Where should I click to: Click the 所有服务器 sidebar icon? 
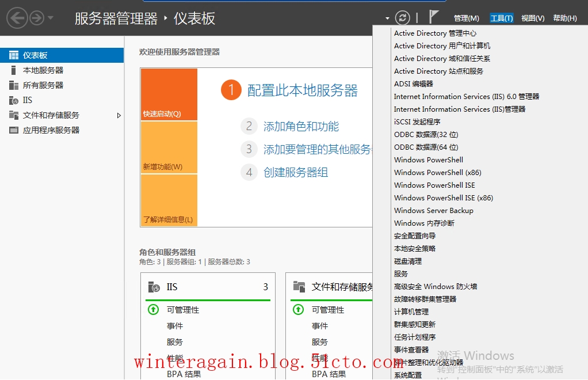[14, 85]
